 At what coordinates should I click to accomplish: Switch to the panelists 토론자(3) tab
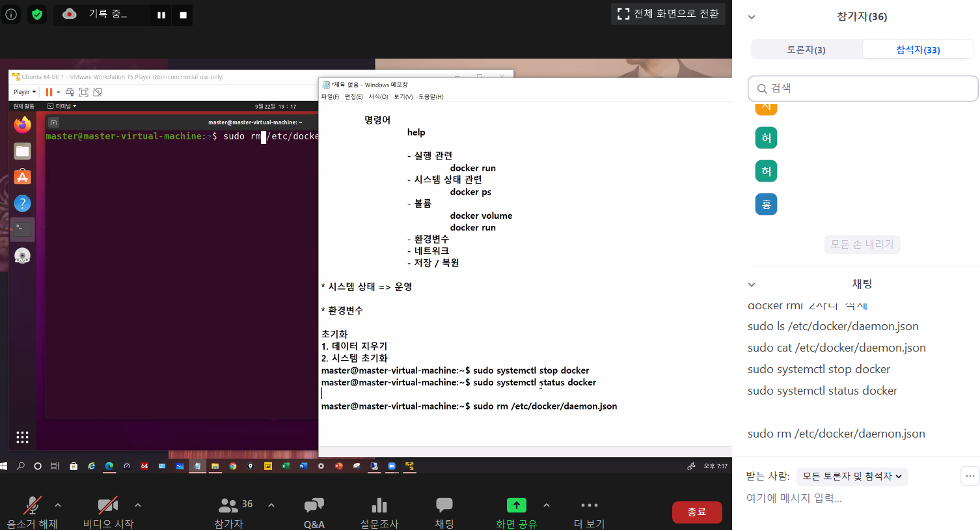coord(806,49)
